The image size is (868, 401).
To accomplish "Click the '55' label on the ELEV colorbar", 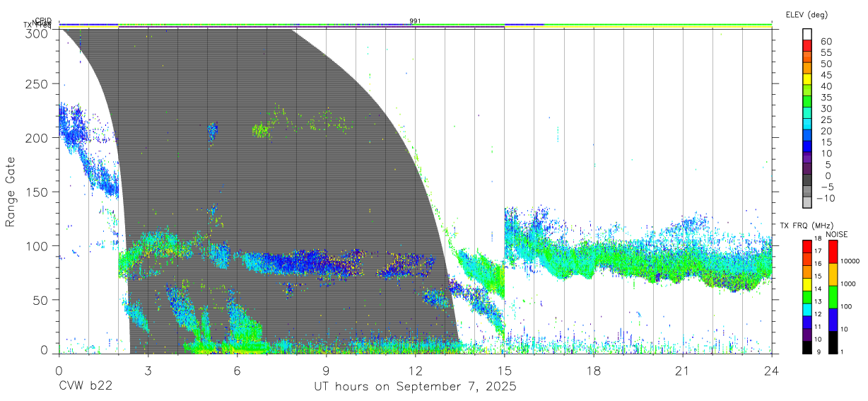I will (x=826, y=53).
